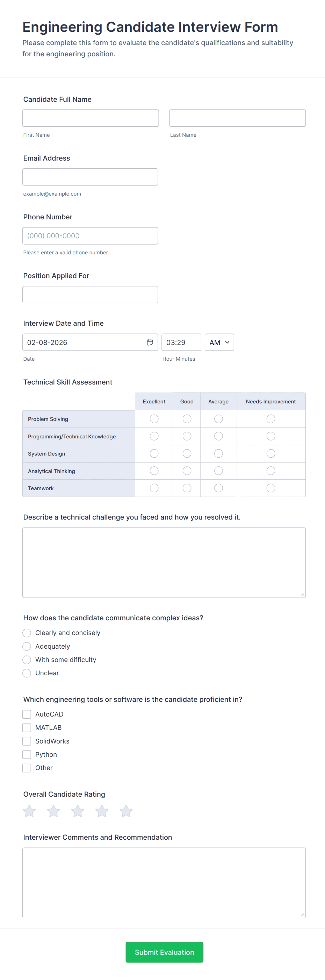Viewport: 325px width, 980px height.
Task: Select Excellent for Problem Solving
Action: [x=154, y=418]
